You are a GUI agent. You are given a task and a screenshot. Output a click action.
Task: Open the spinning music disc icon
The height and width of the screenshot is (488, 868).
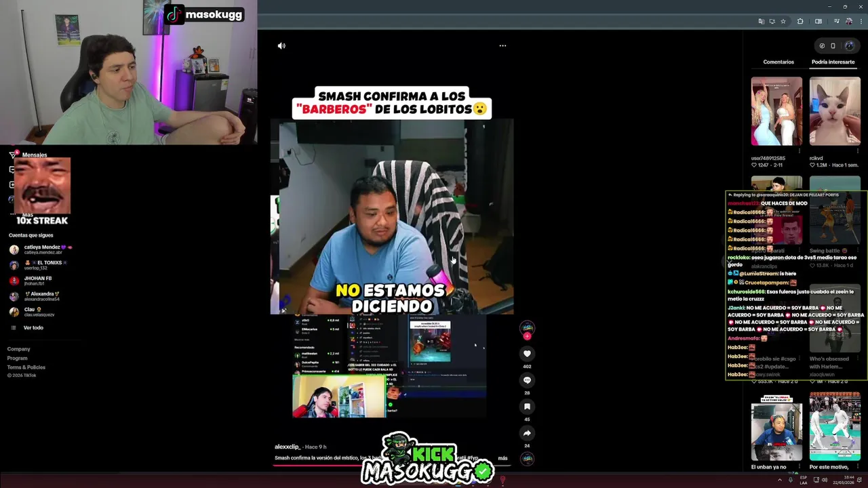point(527,459)
